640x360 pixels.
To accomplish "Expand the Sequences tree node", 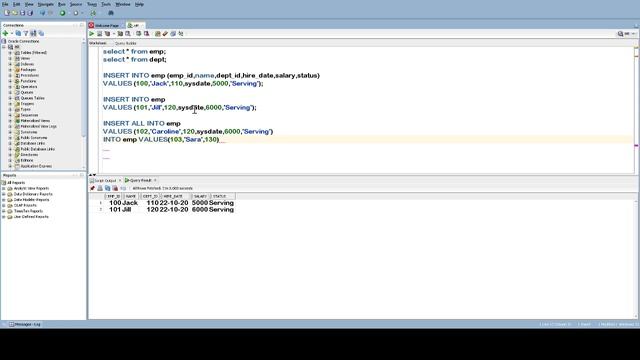I will pyautogui.click(x=10, y=115).
